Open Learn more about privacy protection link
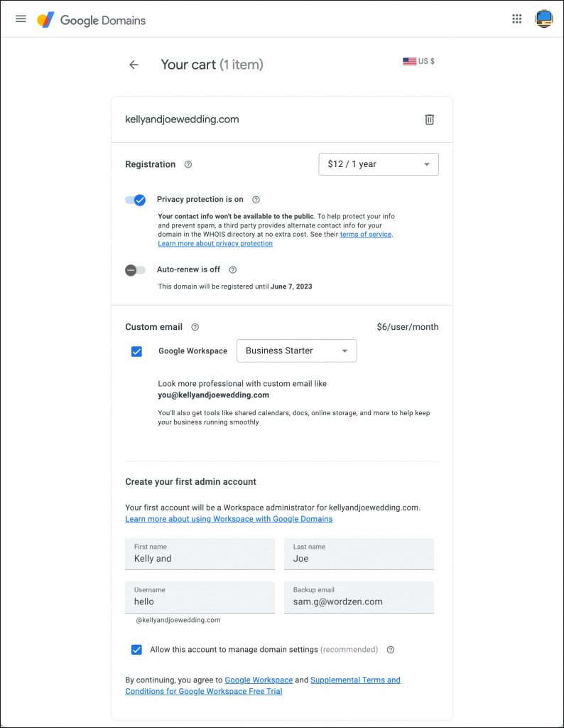The height and width of the screenshot is (728, 564). coord(215,244)
